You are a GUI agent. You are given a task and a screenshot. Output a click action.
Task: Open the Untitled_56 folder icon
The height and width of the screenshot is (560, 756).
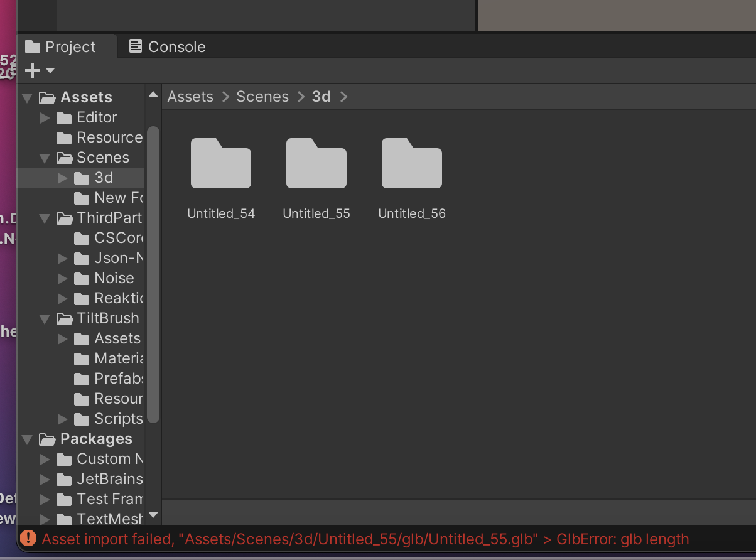coord(411,163)
